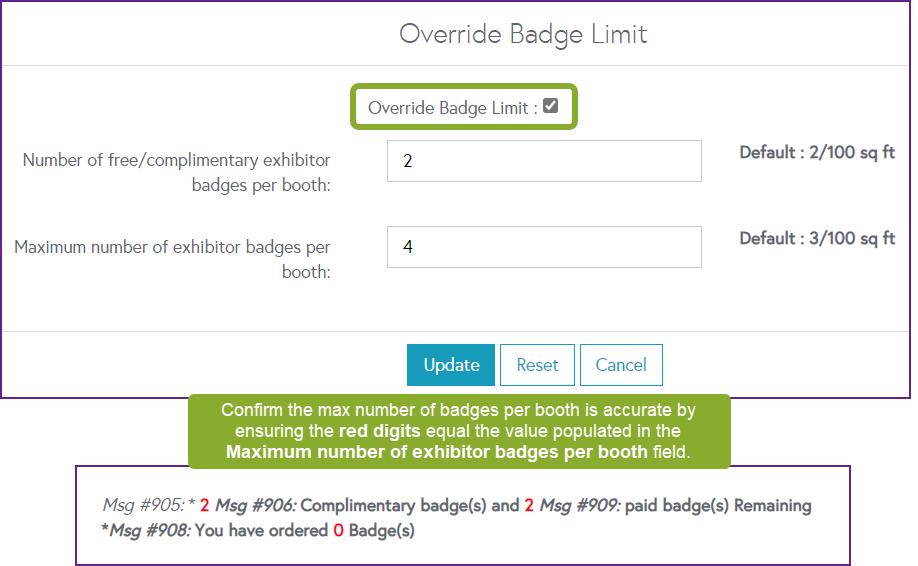Cancel the Override Badge Limit dialog

pos(621,365)
